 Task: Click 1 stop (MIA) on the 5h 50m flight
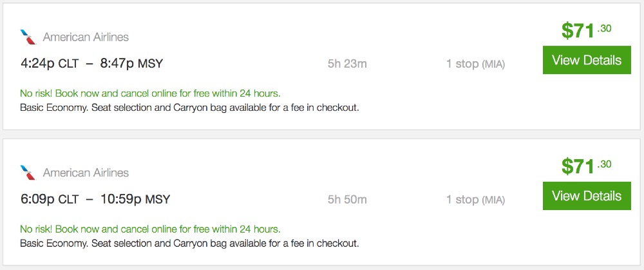pos(475,199)
